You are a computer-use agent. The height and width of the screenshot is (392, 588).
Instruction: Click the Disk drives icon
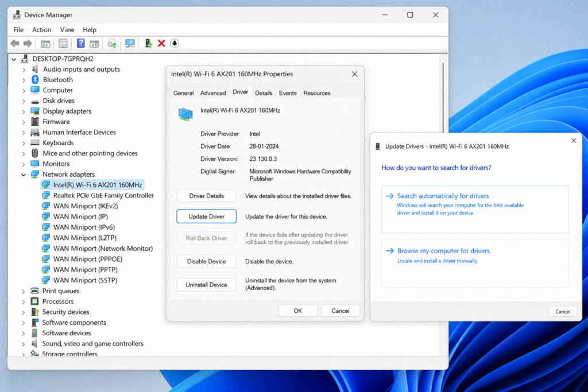(35, 101)
